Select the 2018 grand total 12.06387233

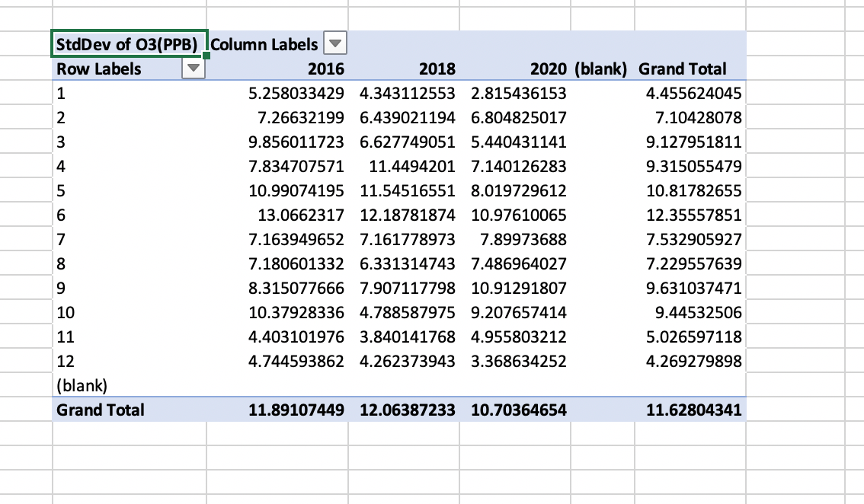coord(408,410)
